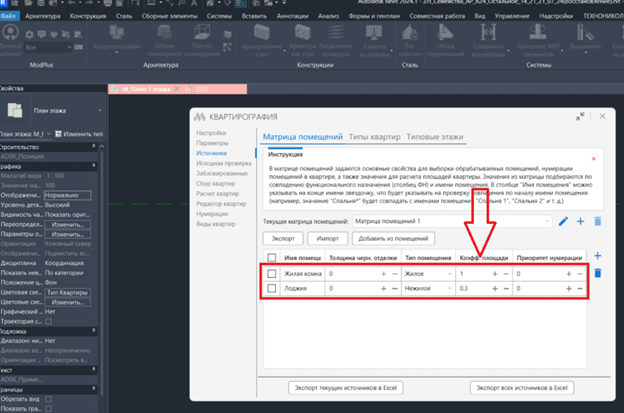The image size is (624, 413).
Task: Click the Объем помещений ribbon tool
Action: 164,40
